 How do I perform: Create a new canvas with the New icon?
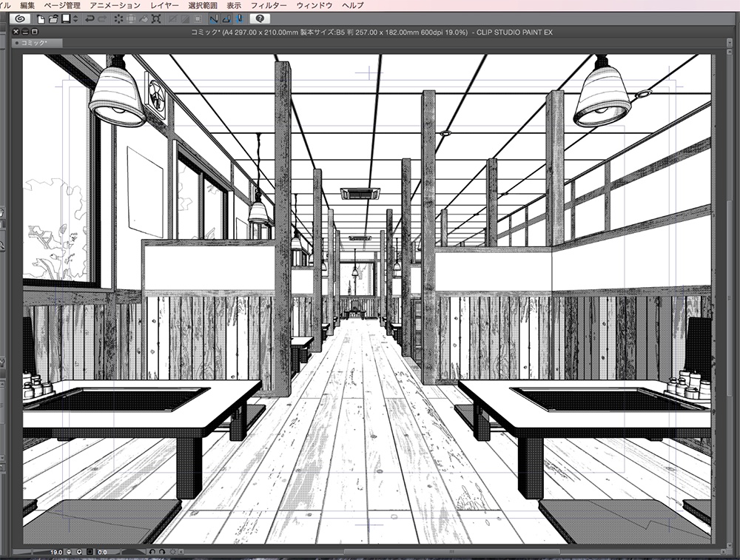coord(40,18)
